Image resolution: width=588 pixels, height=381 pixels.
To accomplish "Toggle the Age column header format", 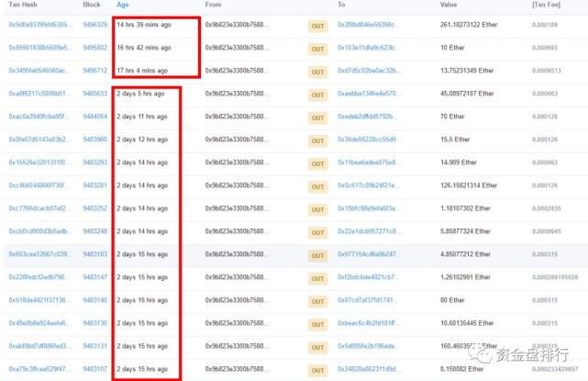I will click(123, 5).
